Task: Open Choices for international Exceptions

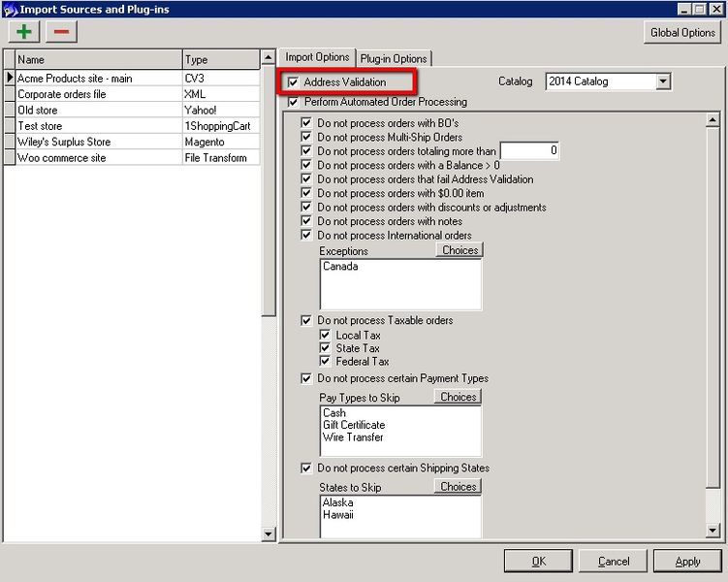Action: coord(459,250)
